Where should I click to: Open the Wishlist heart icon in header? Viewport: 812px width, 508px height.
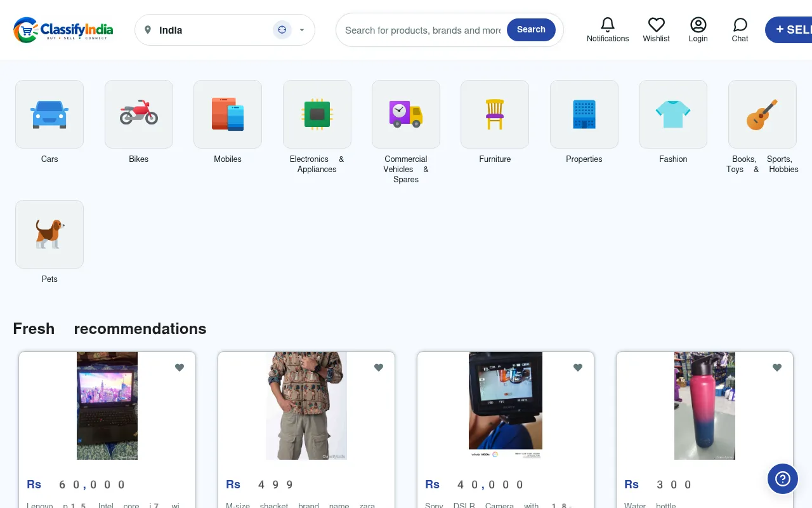pyautogui.click(x=657, y=25)
